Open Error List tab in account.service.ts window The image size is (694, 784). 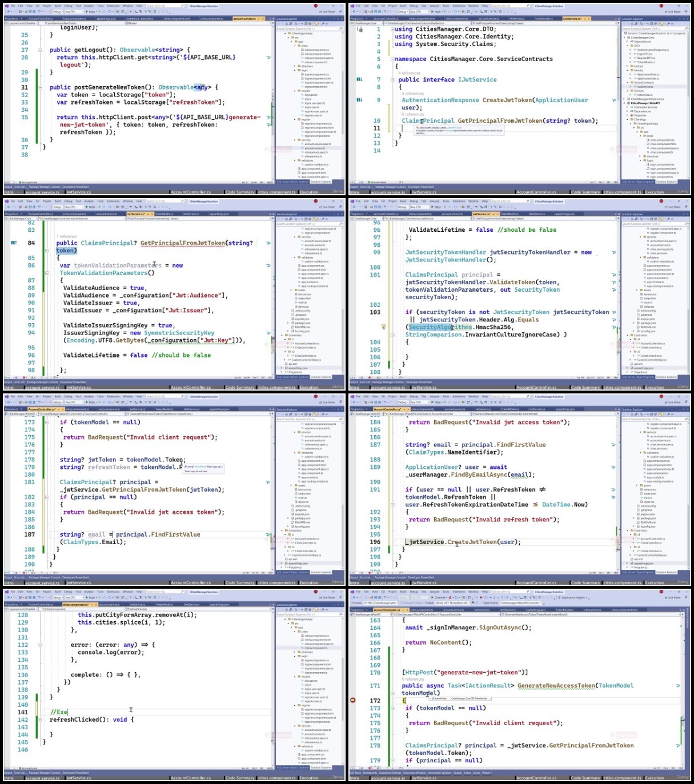[20, 187]
